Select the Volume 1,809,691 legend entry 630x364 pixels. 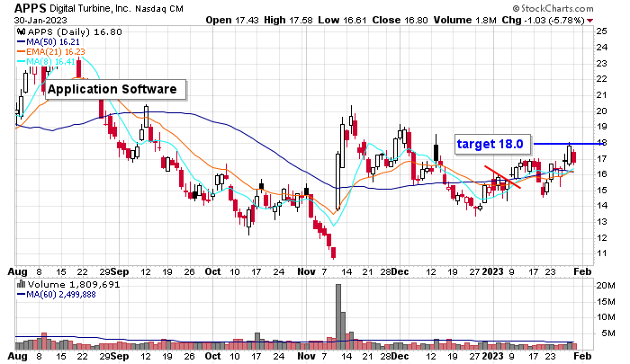(74, 285)
